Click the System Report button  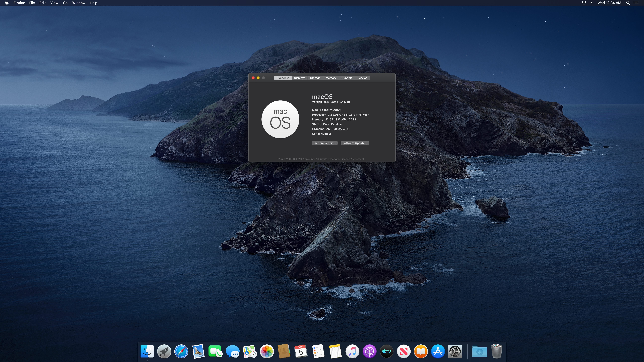(325, 143)
